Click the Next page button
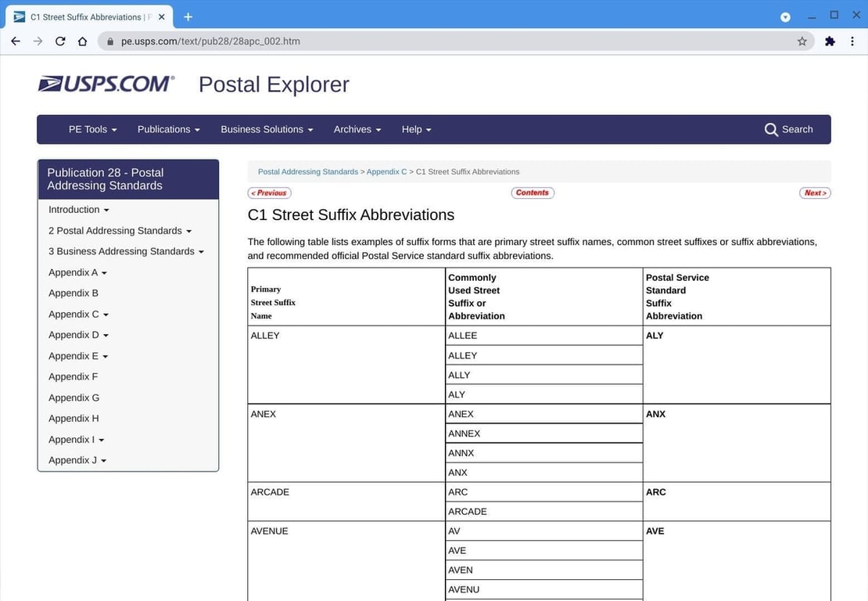This screenshot has width=868, height=601. tap(815, 193)
